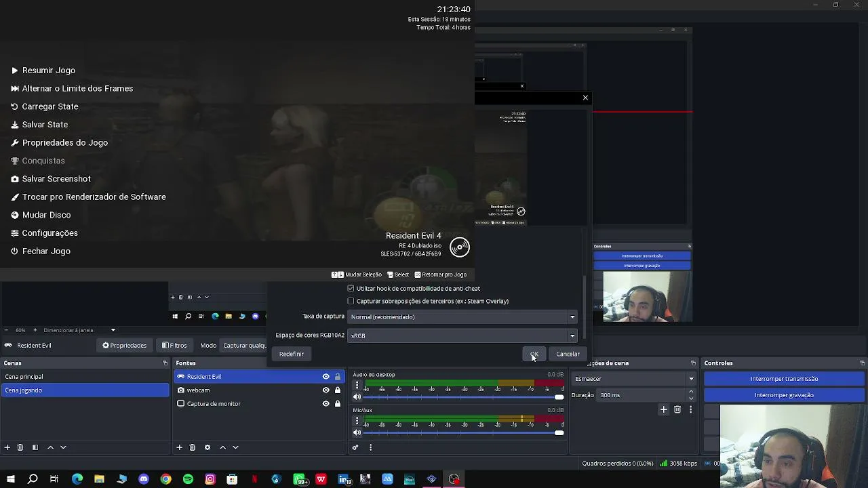The height and width of the screenshot is (488, 868).
Task: Open Instagram from the taskbar
Action: point(210,479)
